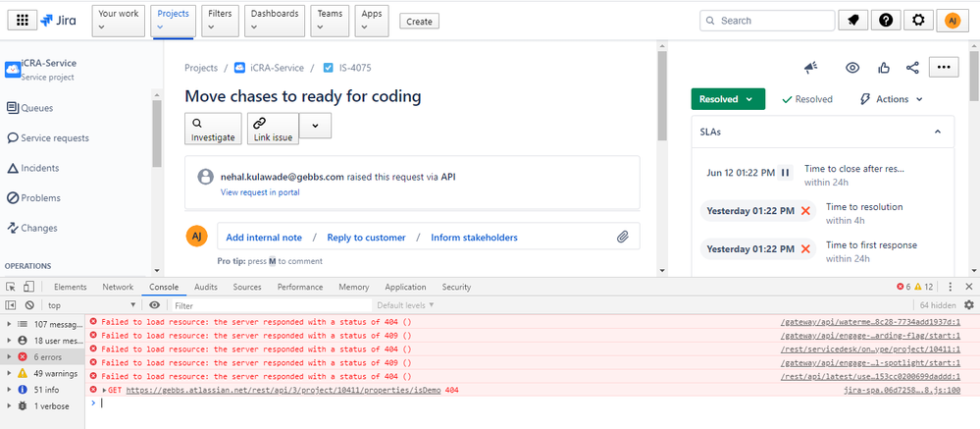
Task: Click the Jira logo
Action: coord(59,21)
